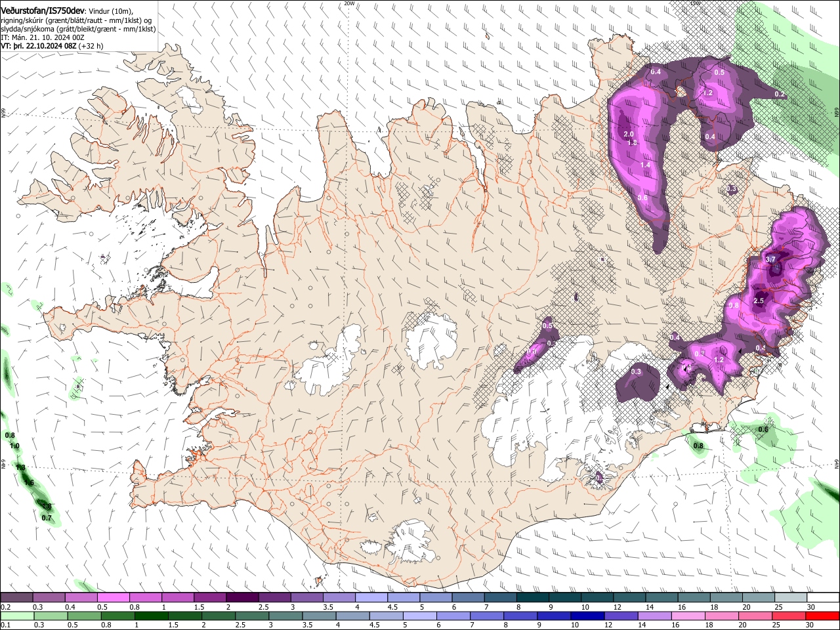Click the Veðurstofan/IS750dev title text
840x630 pixels.
click(x=43, y=11)
